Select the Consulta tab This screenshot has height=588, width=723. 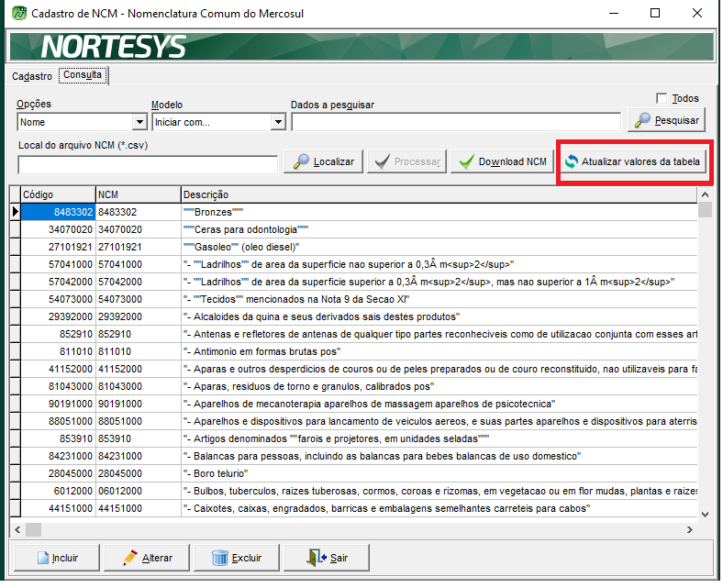coord(83,75)
